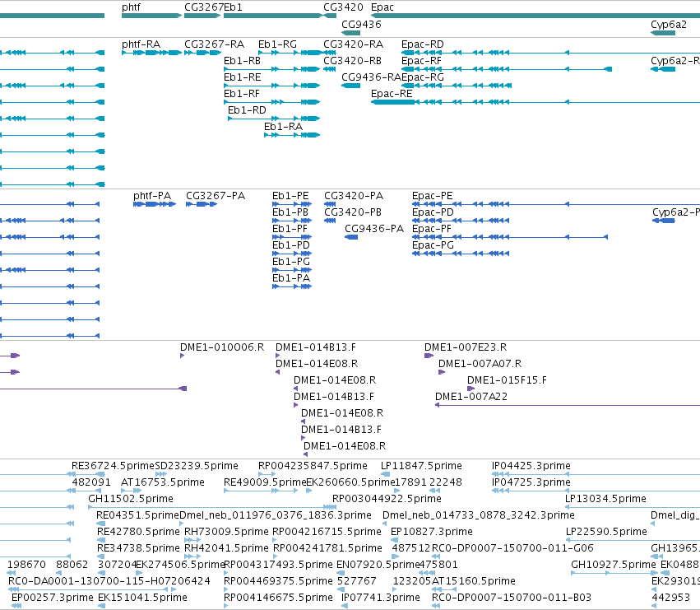Select the LP11847.5prime EST label
The height and width of the screenshot is (610, 700).
421,466
